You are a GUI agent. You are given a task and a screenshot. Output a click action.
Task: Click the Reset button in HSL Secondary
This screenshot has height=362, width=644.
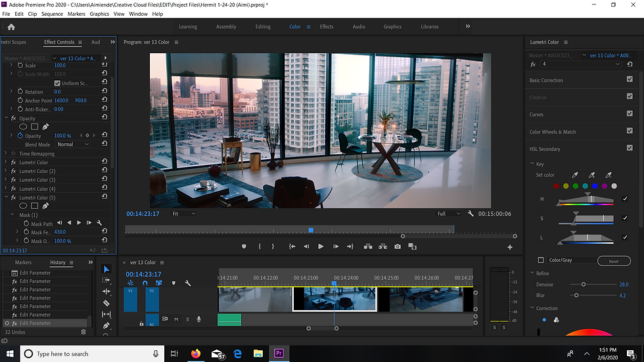point(613,261)
